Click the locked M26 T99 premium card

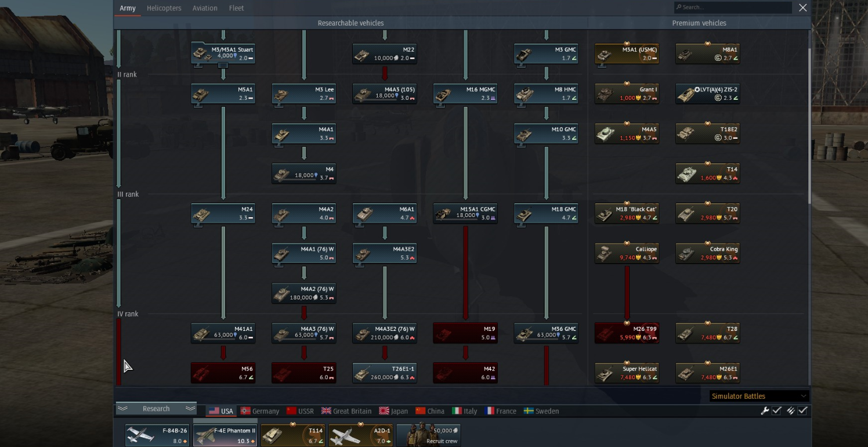point(627,333)
